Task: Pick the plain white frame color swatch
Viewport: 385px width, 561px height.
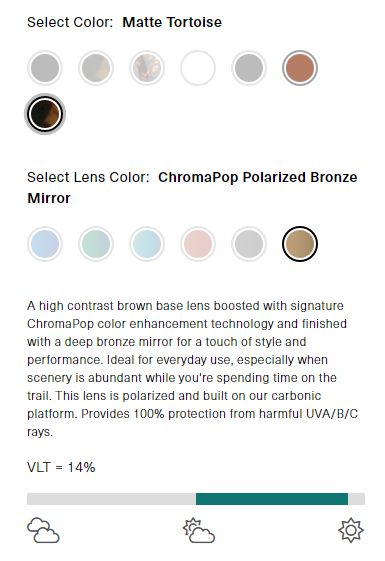Action: pos(198,68)
